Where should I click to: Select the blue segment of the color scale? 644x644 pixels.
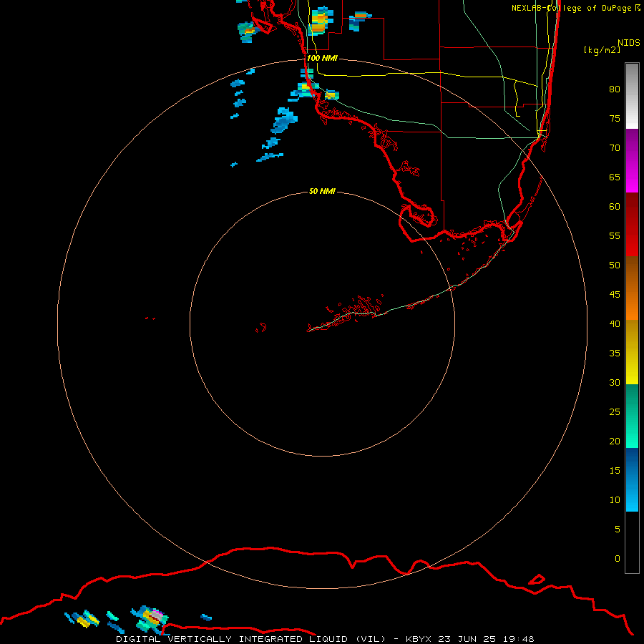(x=632, y=479)
